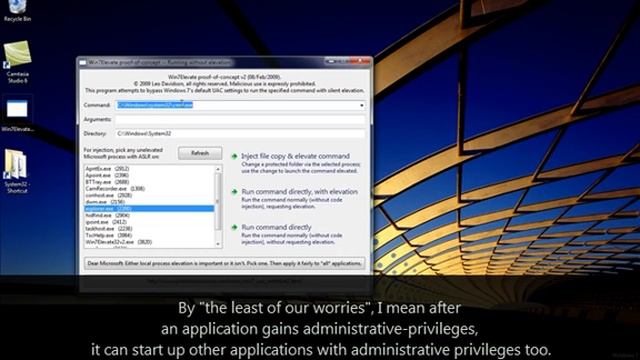
Task: Click inside the Command text field
Action: (x=237, y=105)
